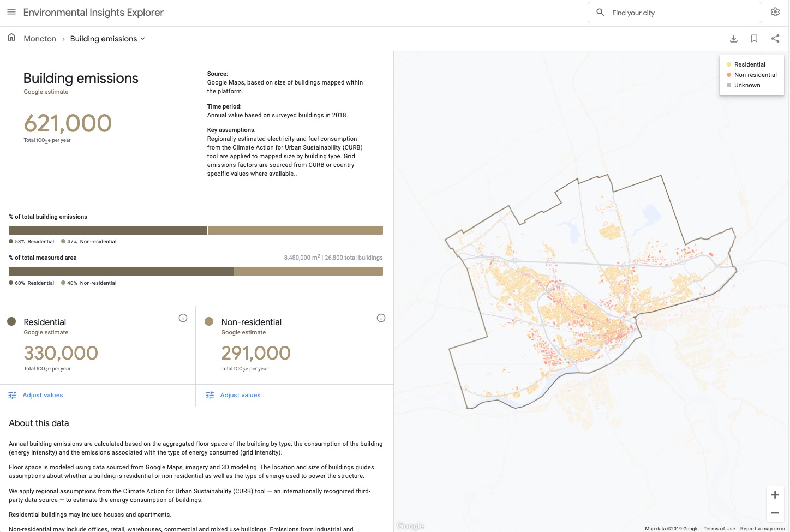Download the data with the download icon
The image size is (790, 532).
(x=734, y=39)
